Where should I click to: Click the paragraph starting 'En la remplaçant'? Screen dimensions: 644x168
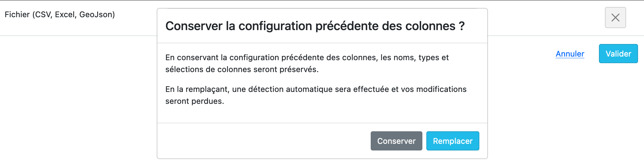316,89
